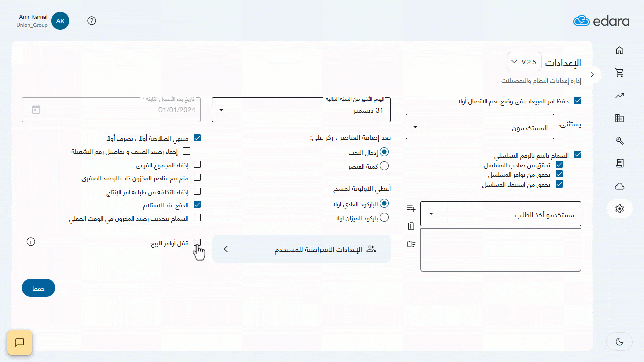Open the reports trend-chart sidebar icon

(x=619, y=96)
